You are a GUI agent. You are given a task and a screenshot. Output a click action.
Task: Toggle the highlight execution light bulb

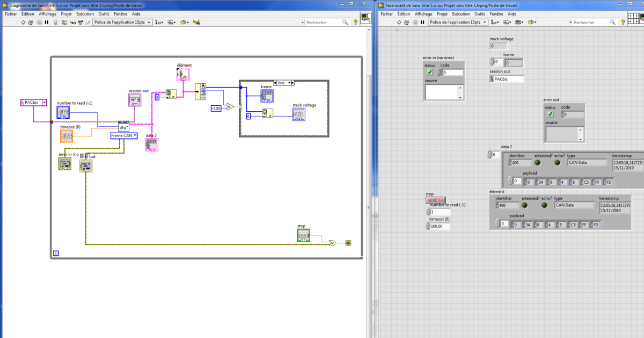pos(55,23)
